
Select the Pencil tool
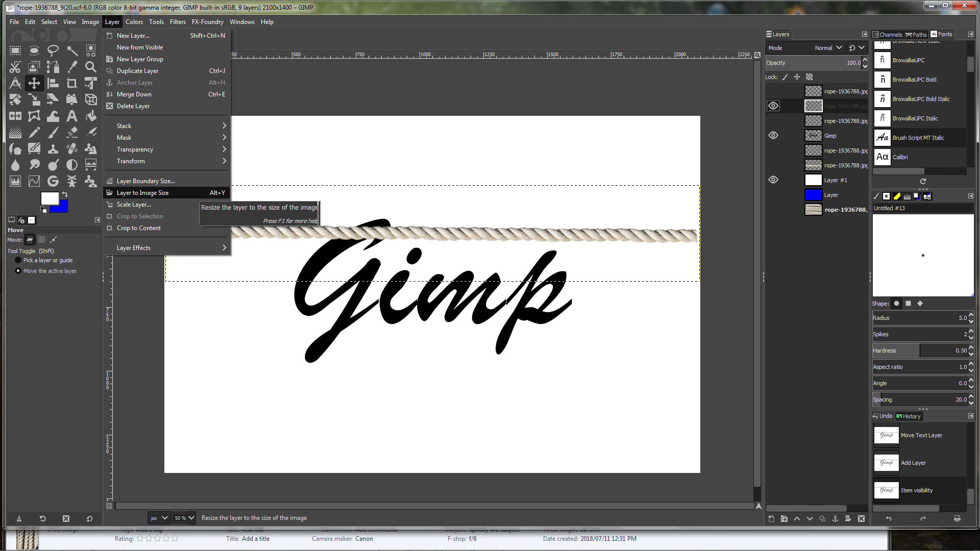[x=34, y=132]
